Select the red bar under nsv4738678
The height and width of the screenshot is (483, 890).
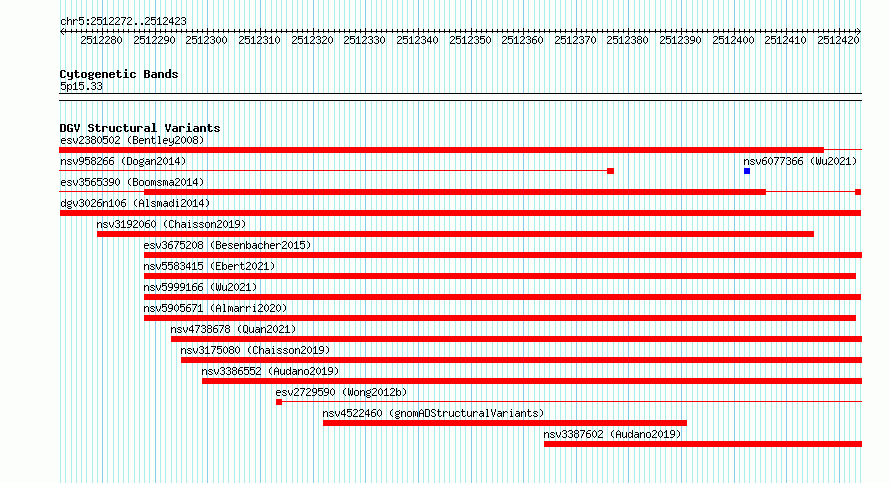coord(517,339)
